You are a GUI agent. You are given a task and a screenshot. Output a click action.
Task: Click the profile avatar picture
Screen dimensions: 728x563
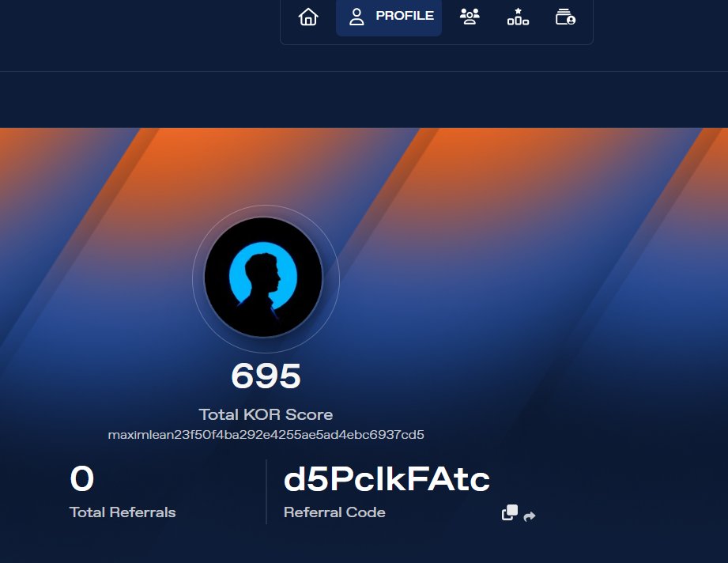(x=264, y=277)
